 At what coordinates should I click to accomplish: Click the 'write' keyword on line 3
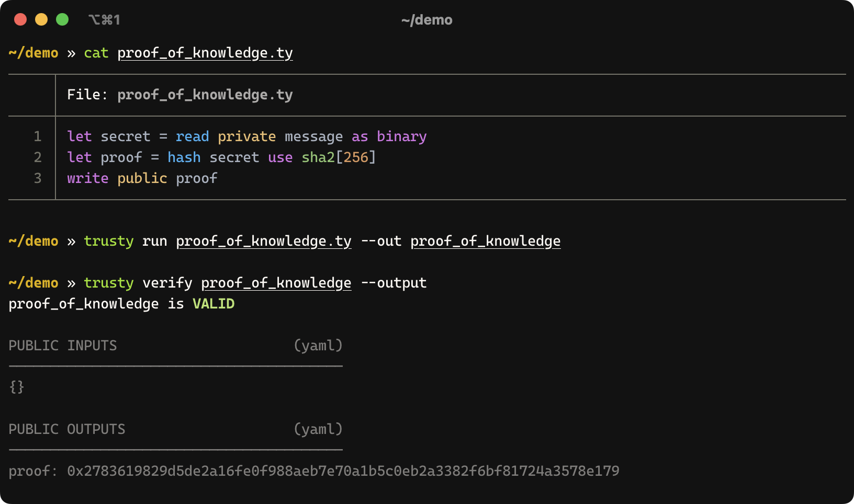click(88, 178)
